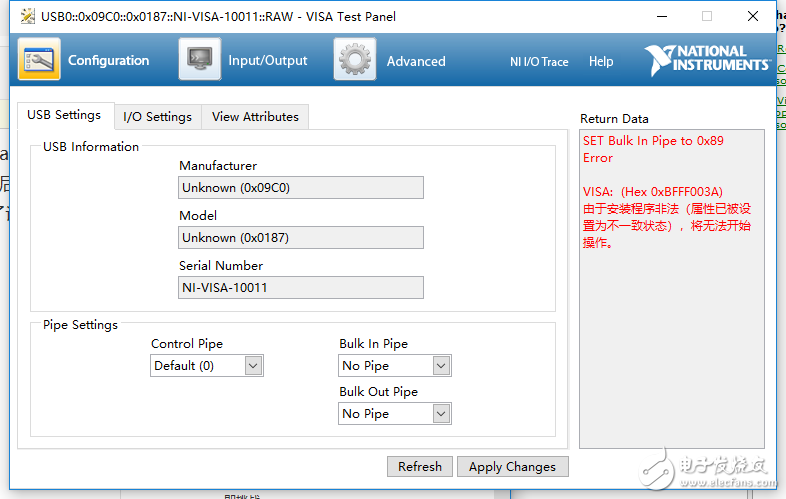Click the National Instruments logo
The image size is (786, 499).
click(707, 60)
